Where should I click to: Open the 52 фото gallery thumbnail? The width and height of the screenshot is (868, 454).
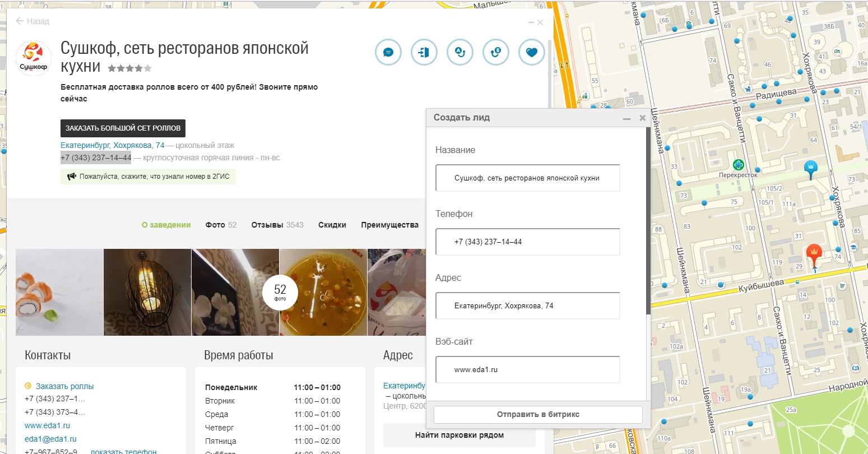[x=280, y=292]
